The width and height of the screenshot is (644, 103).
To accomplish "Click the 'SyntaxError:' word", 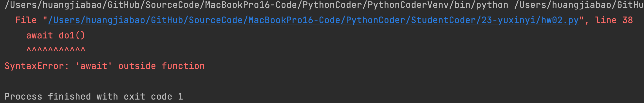I will pyautogui.click(x=37, y=66).
